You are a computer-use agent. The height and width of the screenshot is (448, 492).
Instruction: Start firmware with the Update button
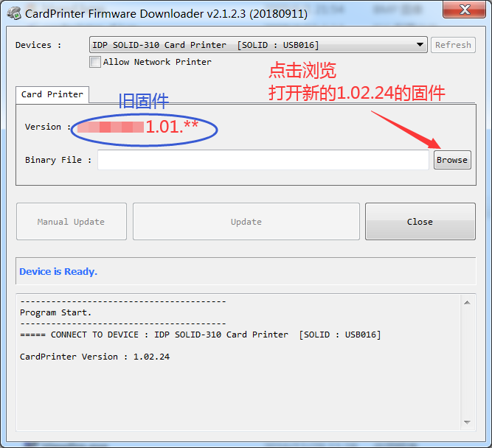(x=246, y=222)
